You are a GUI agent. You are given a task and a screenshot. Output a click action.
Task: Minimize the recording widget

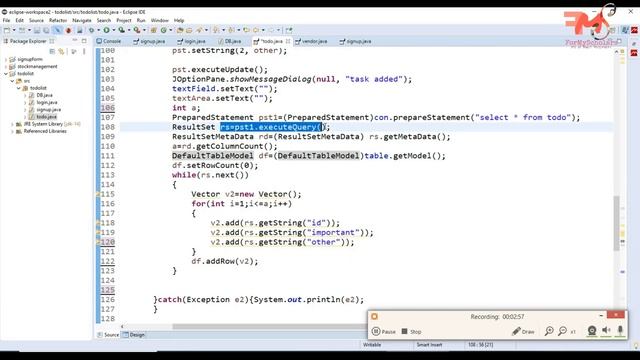pos(601,315)
